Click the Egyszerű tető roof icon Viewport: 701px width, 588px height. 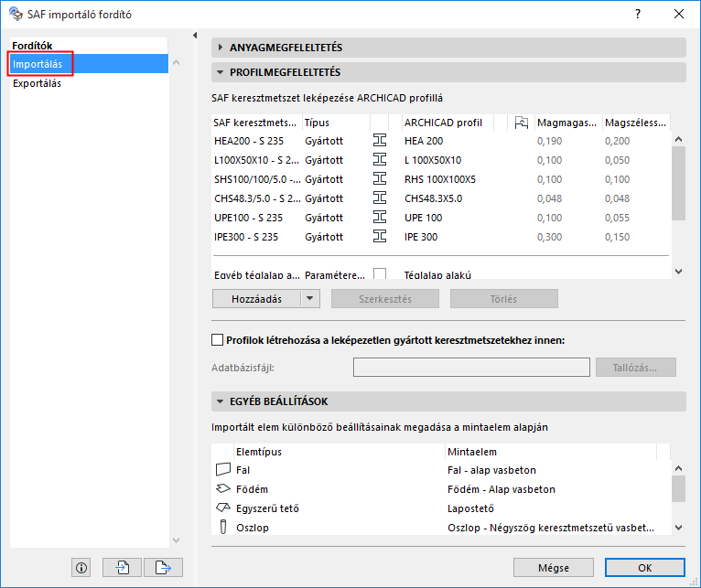223,508
